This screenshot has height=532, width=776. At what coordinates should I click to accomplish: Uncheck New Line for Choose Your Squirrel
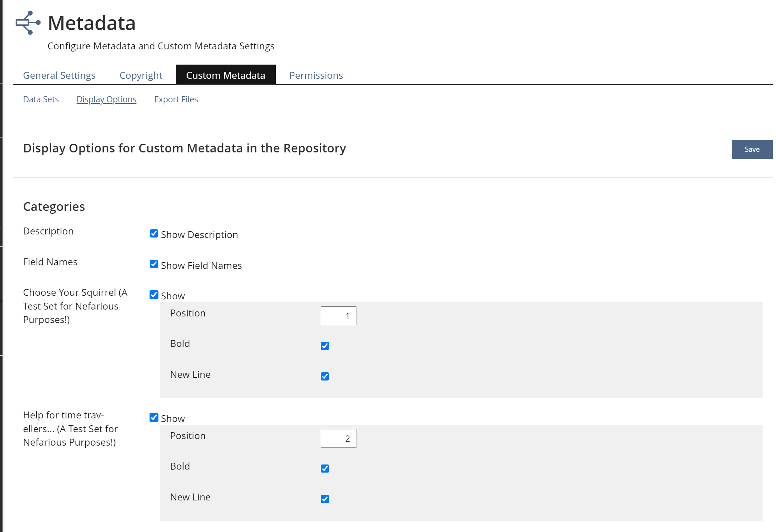point(325,376)
